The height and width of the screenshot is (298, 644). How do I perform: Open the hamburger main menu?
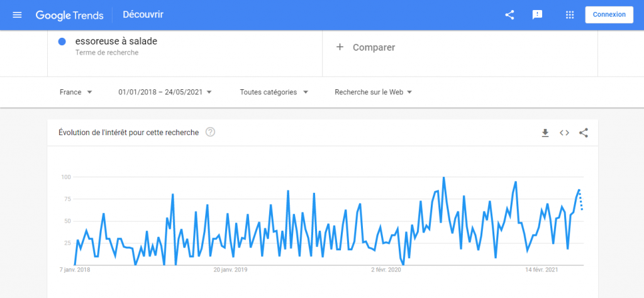pyautogui.click(x=17, y=14)
